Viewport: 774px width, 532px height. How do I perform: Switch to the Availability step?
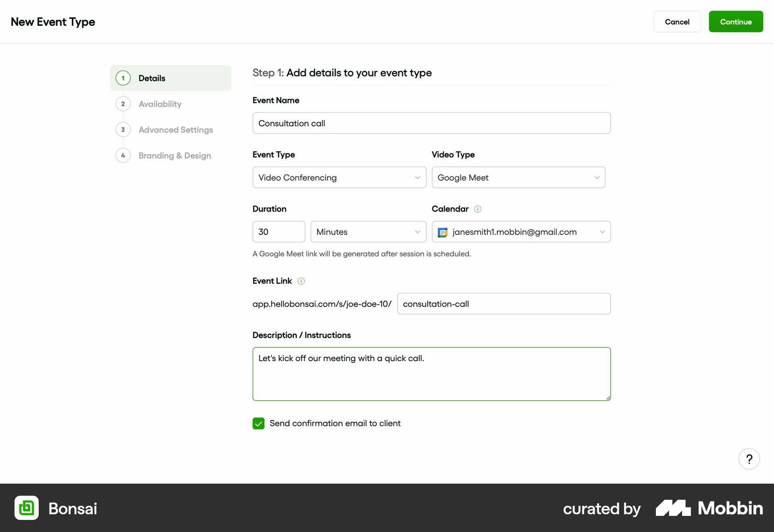click(x=160, y=104)
